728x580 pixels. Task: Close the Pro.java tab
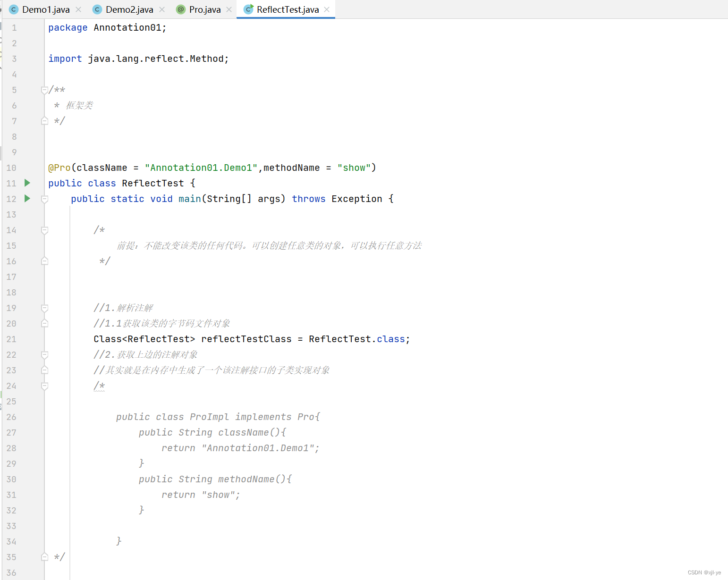click(x=229, y=9)
